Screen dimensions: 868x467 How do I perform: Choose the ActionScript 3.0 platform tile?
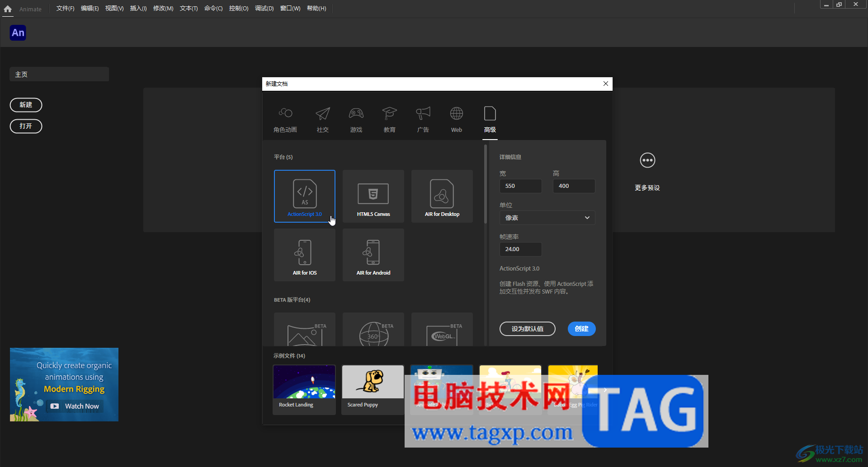305,196
